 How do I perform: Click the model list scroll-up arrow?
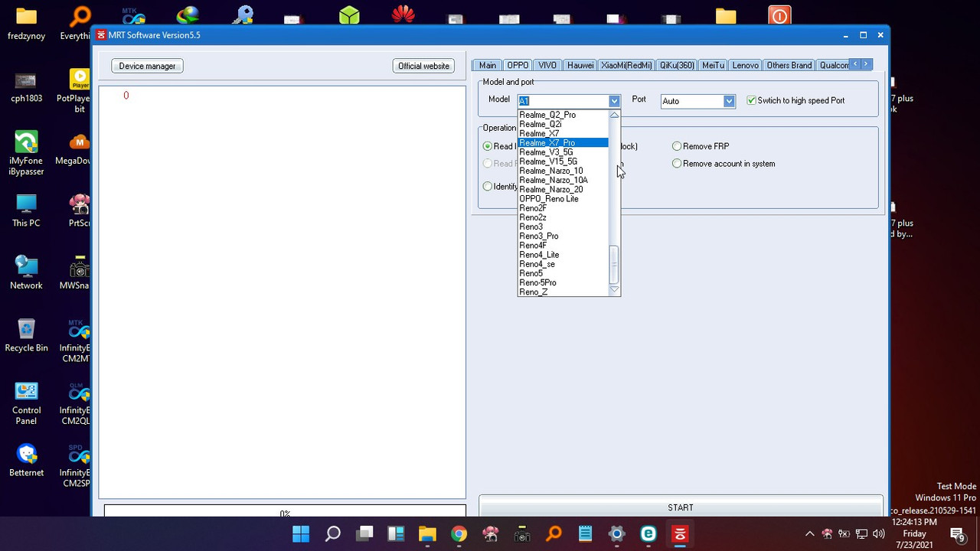(614, 116)
